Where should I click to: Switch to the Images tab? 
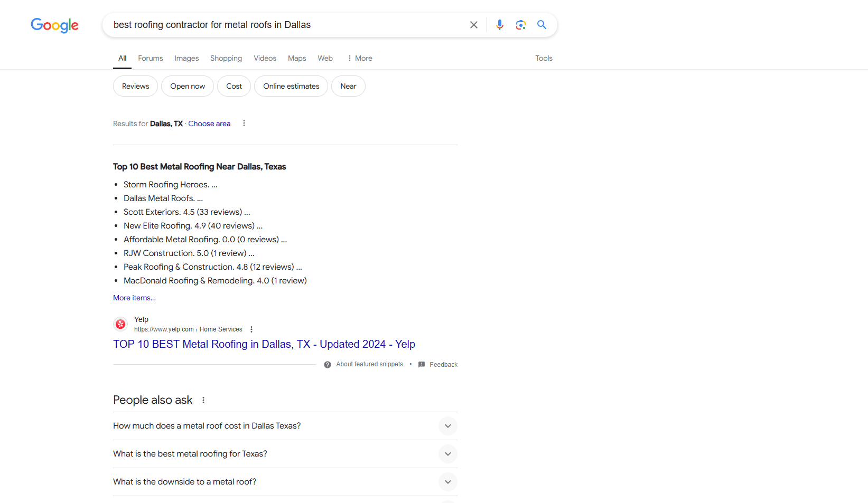coord(187,58)
